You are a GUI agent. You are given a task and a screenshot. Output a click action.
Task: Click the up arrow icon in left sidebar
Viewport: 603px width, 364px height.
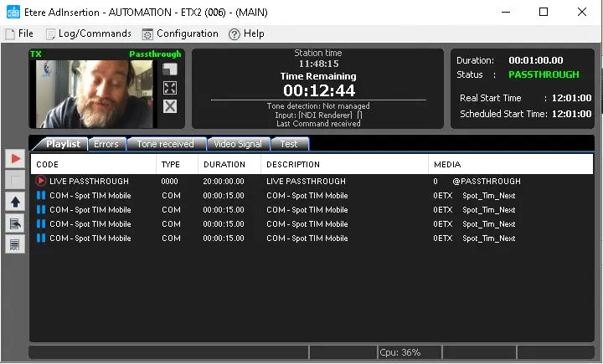tap(15, 202)
